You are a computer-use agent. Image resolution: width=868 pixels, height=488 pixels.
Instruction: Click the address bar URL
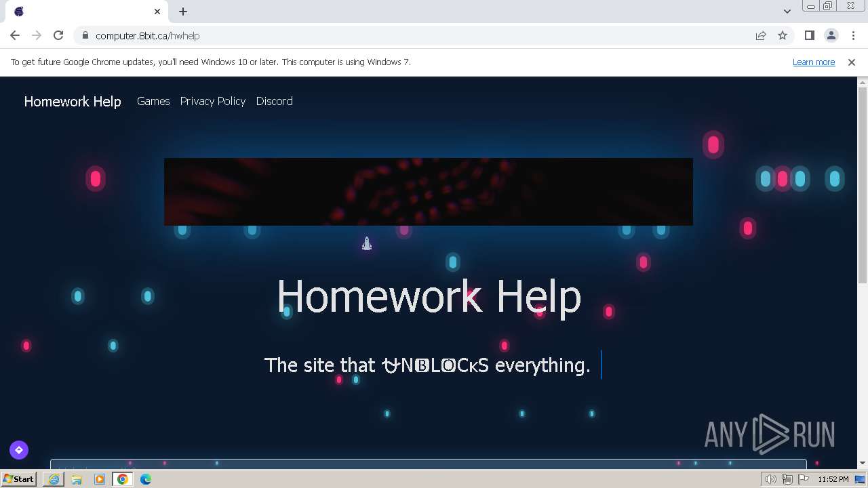pos(147,35)
